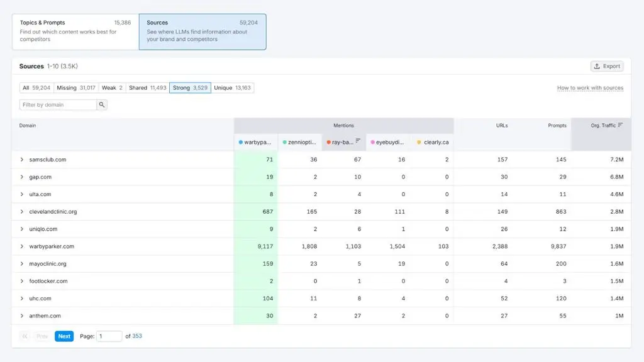The image size is (644, 362).
Task: Click the footlocker.com domain name
Action: (48, 281)
